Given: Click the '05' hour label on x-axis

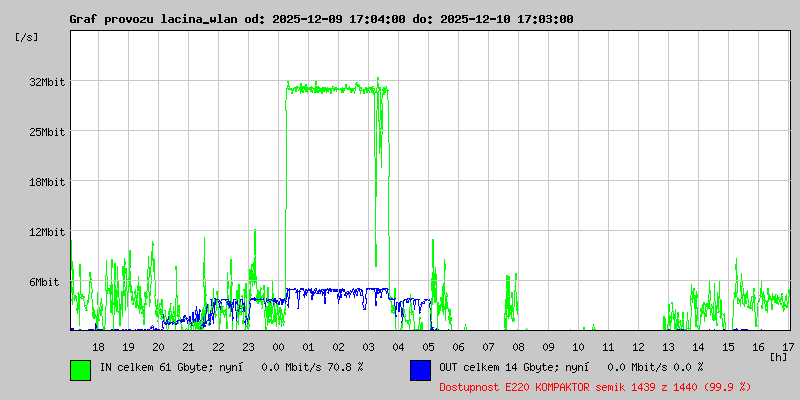Looking at the screenshot, I should (x=429, y=347).
